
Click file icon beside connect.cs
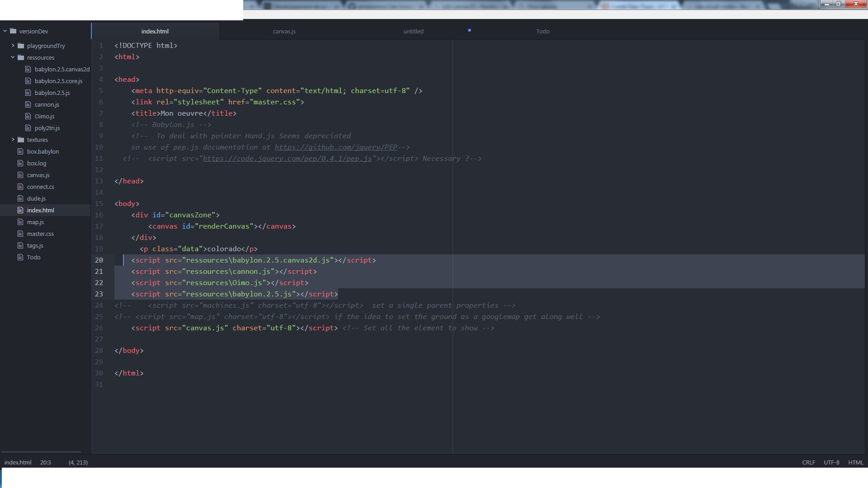(x=20, y=187)
